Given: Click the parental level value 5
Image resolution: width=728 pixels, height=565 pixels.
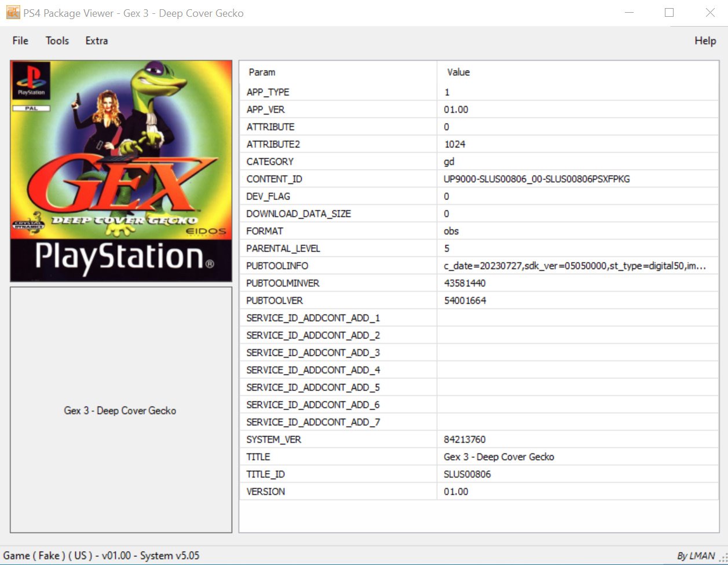Looking at the screenshot, I should (x=447, y=248).
